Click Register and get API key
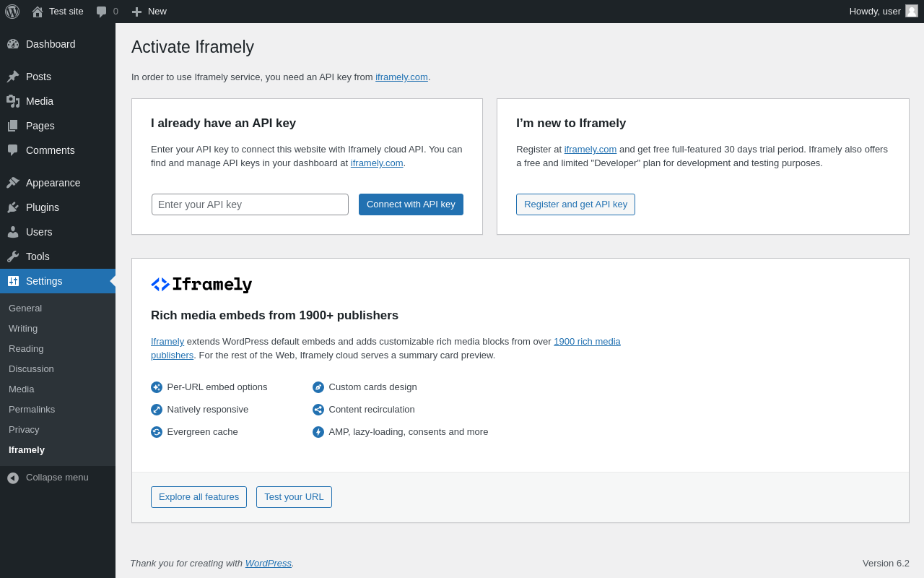924x578 pixels. coord(575,204)
